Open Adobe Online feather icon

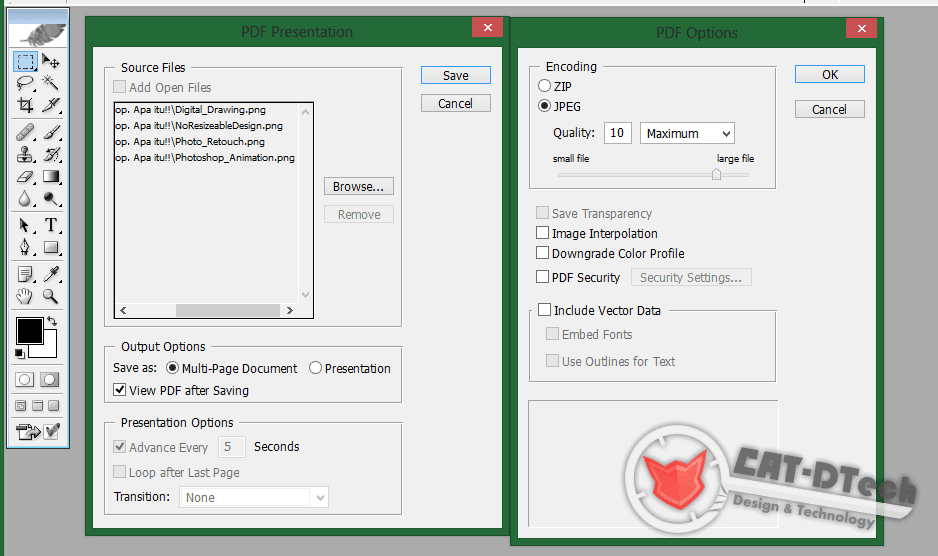point(38,35)
